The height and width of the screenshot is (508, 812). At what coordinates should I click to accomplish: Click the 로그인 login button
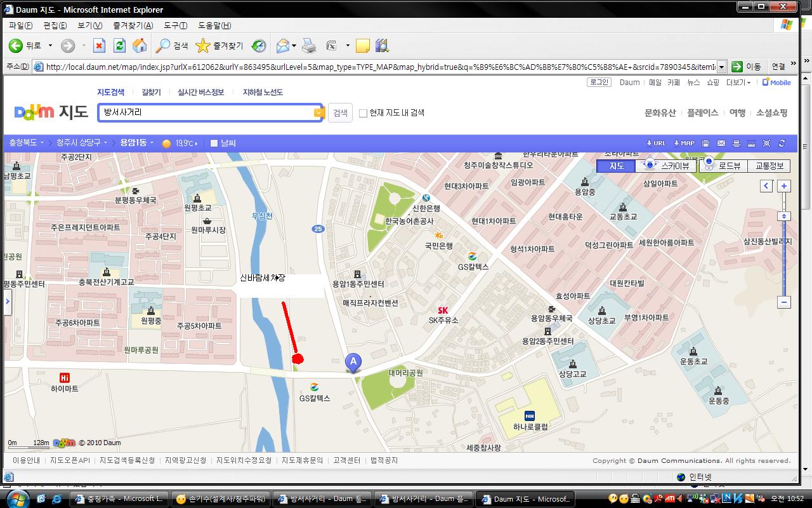click(x=599, y=83)
